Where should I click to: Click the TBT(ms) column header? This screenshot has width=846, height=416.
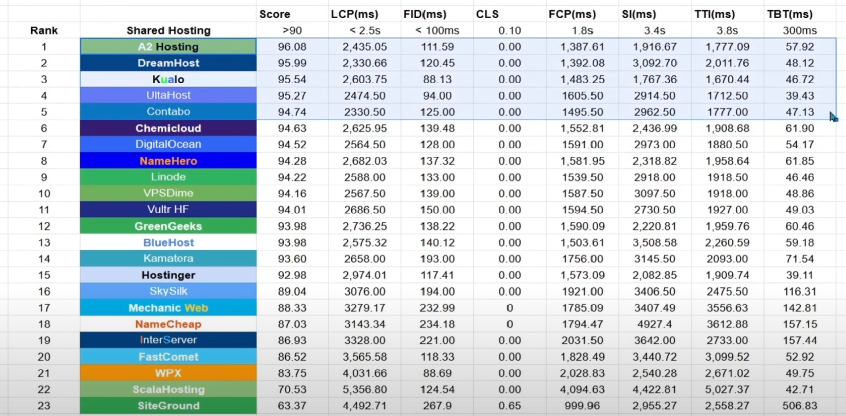point(789,15)
